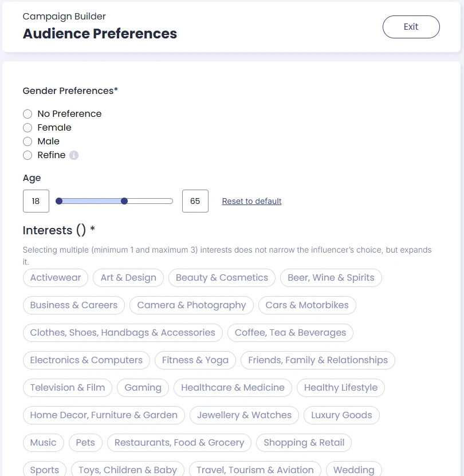464x476 pixels.
Task: Click the Reset to default link
Action: point(251,201)
